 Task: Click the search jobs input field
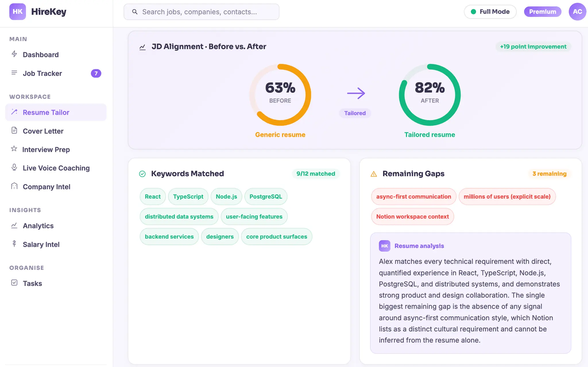pos(202,12)
